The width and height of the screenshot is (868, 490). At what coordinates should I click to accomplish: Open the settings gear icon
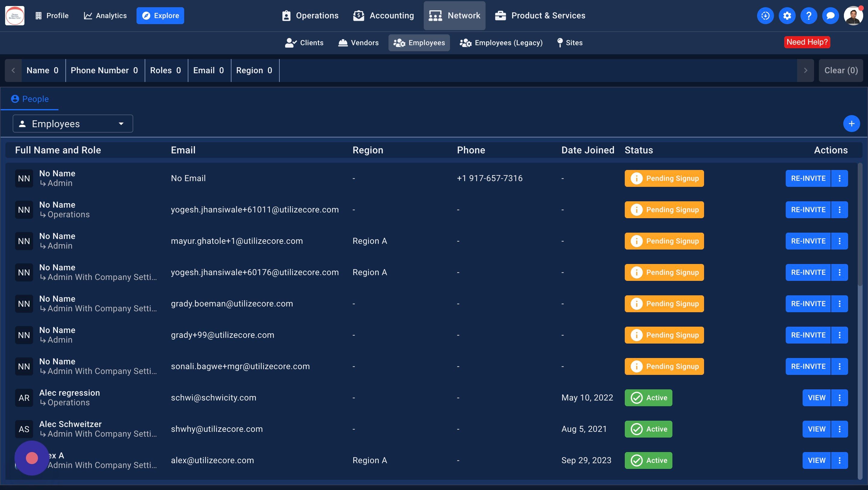click(x=787, y=15)
